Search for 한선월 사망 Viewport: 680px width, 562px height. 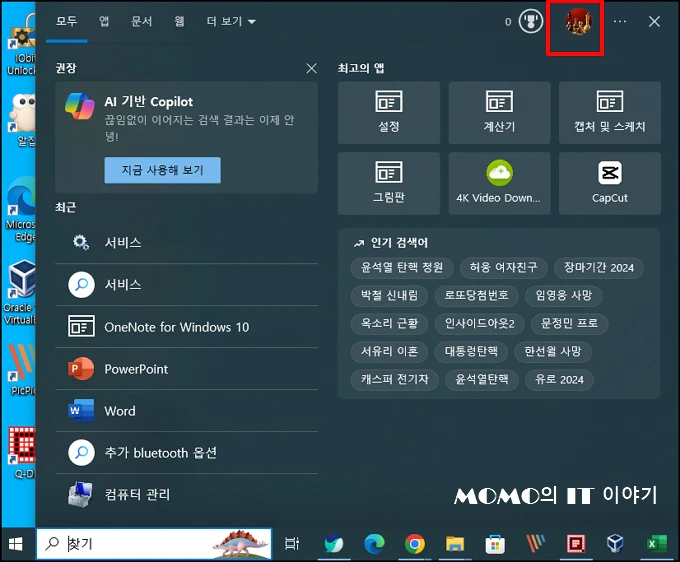[x=552, y=351]
